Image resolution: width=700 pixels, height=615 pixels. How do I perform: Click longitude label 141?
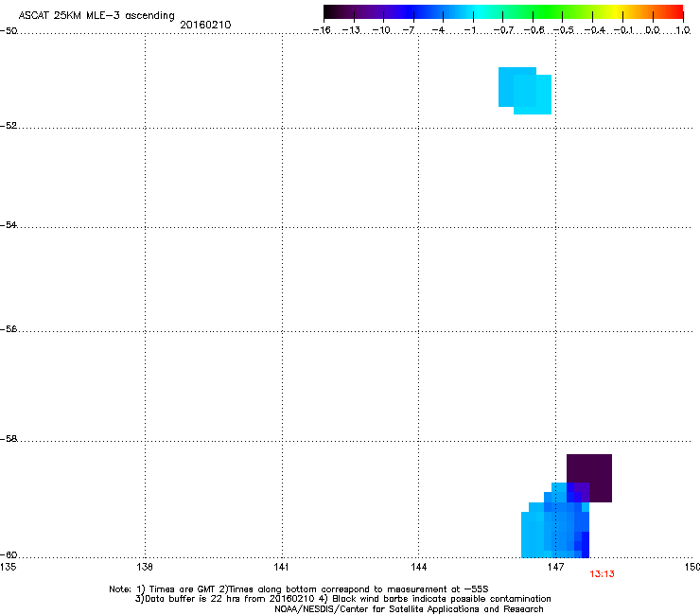pyautogui.click(x=282, y=567)
